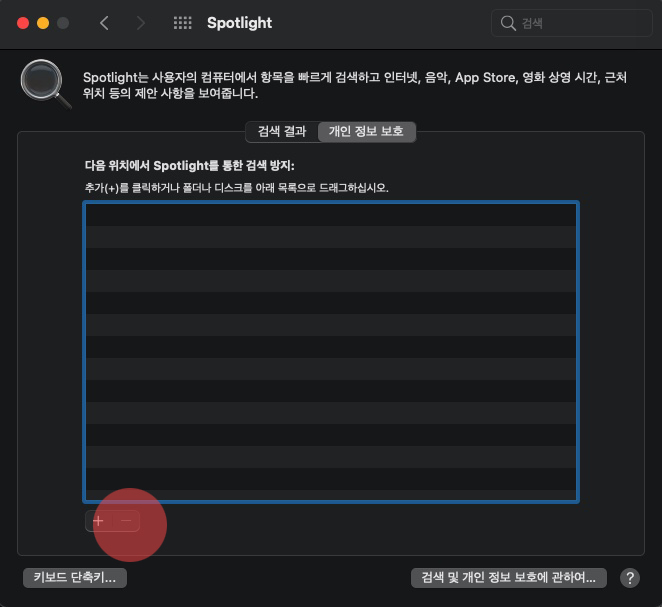Focus the 검색 search field
662x607 pixels.
click(x=572, y=23)
